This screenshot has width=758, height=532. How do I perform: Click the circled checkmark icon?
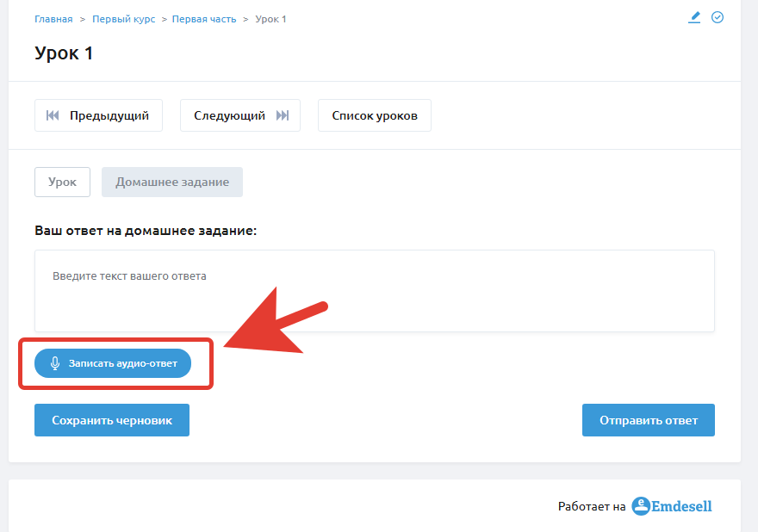click(x=718, y=17)
